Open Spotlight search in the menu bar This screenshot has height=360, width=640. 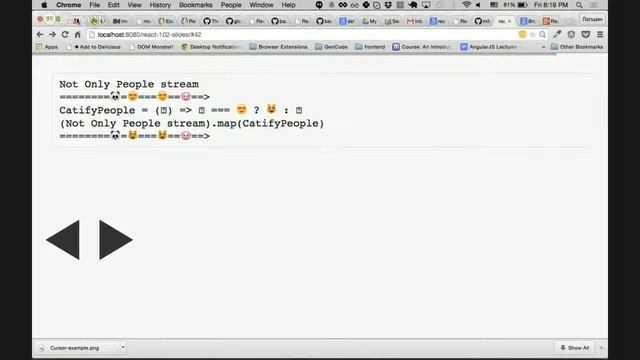(x=579, y=5)
